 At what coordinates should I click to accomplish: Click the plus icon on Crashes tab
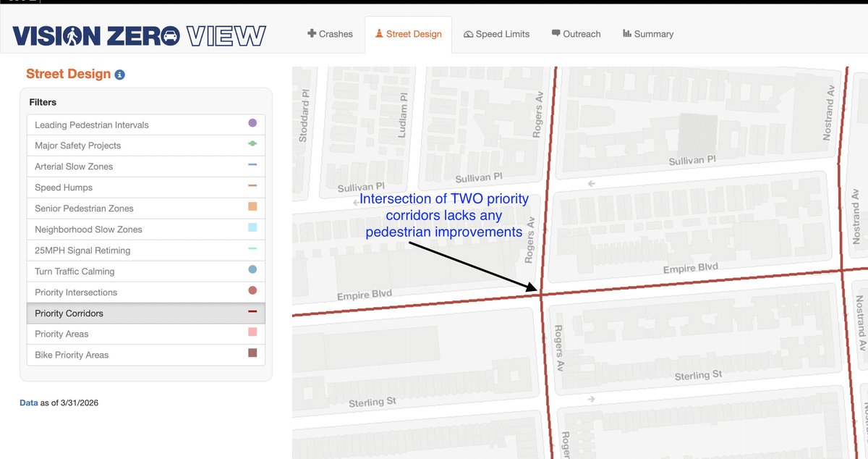pyautogui.click(x=312, y=33)
